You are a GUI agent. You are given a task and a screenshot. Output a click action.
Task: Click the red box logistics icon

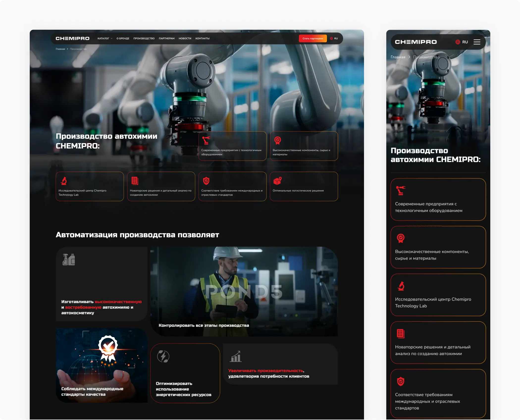point(277,181)
